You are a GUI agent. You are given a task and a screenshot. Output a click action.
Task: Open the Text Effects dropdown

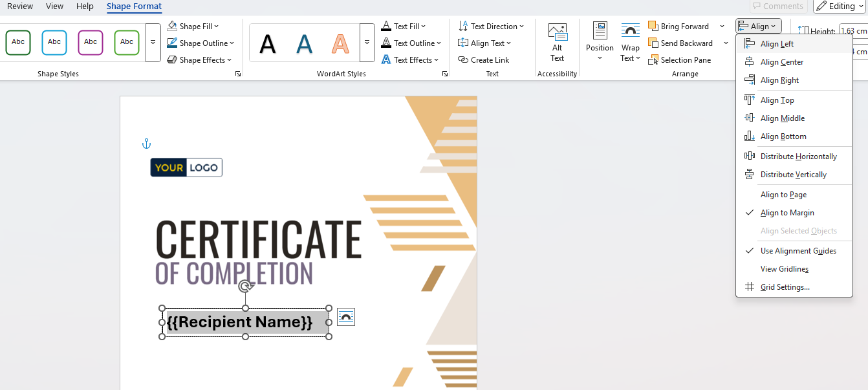click(x=409, y=60)
